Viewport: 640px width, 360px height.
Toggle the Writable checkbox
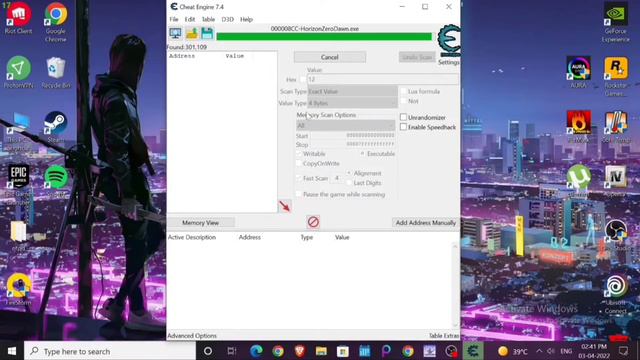pyautogui.click(x=299, y=154)
